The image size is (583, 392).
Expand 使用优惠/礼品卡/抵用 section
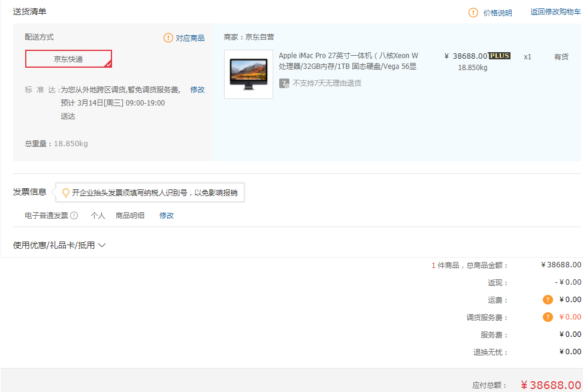click(x=59, y=245)
